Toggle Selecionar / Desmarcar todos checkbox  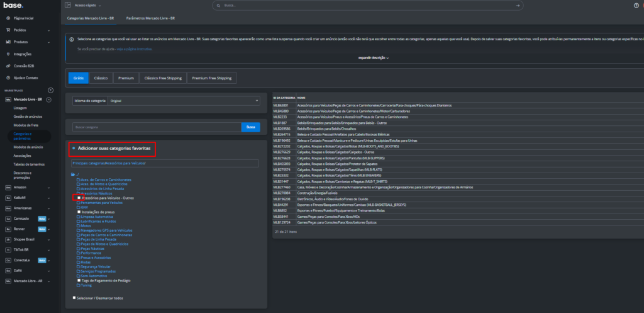(x=74, y=298)
